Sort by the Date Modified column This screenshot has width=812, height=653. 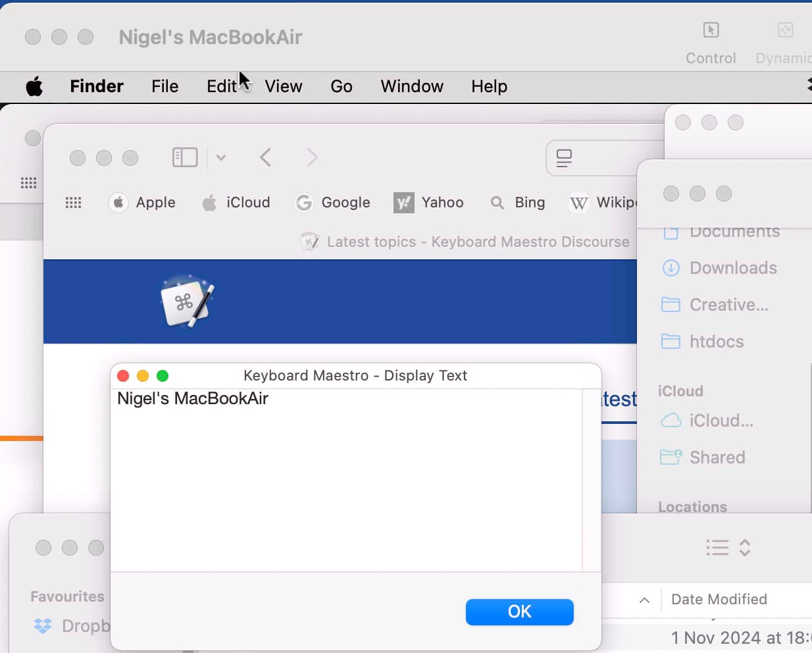tap(719, 599)
